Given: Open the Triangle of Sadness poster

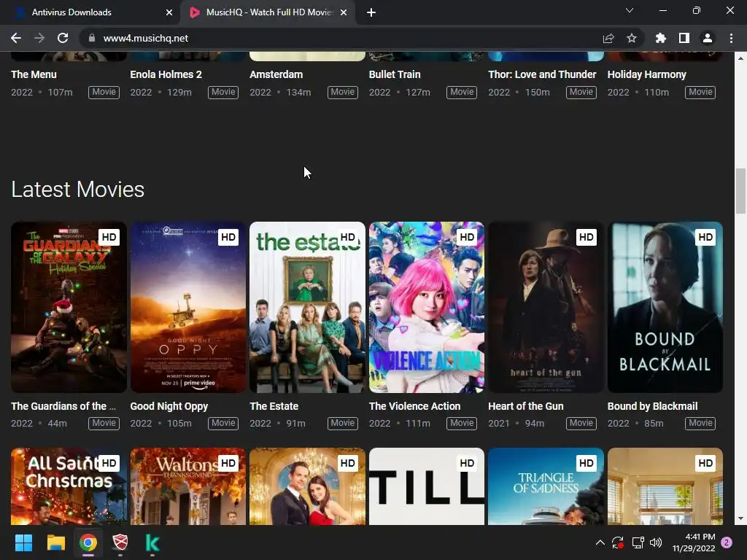Looking at the screenshot, I should pos(546,486).
